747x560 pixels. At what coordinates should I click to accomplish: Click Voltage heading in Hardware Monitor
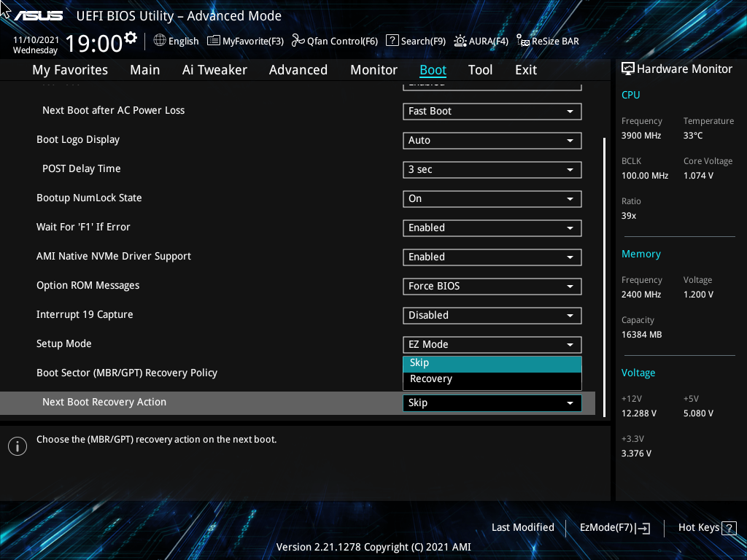[x=638, y=373]
